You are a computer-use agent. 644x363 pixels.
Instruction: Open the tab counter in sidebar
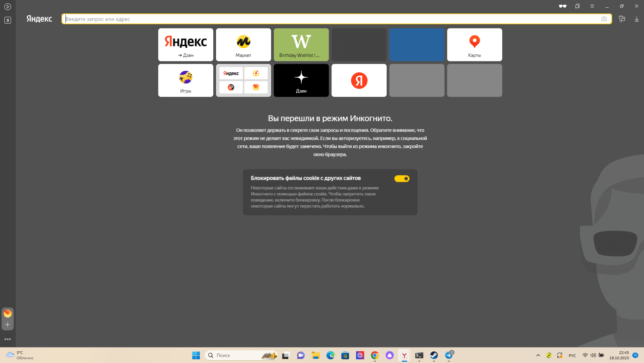(x=8, y=20)
